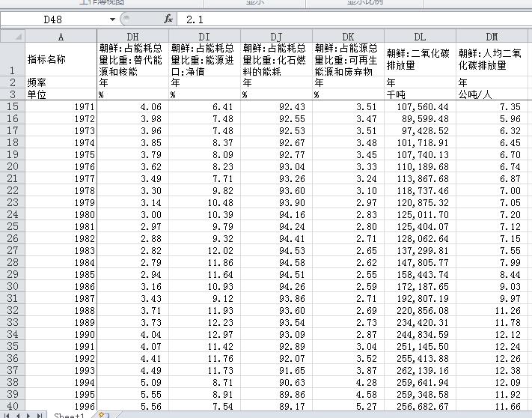Go to last sheet navigation arrow
The width and height of the screenshot is (532, 418).
(40, 416)
